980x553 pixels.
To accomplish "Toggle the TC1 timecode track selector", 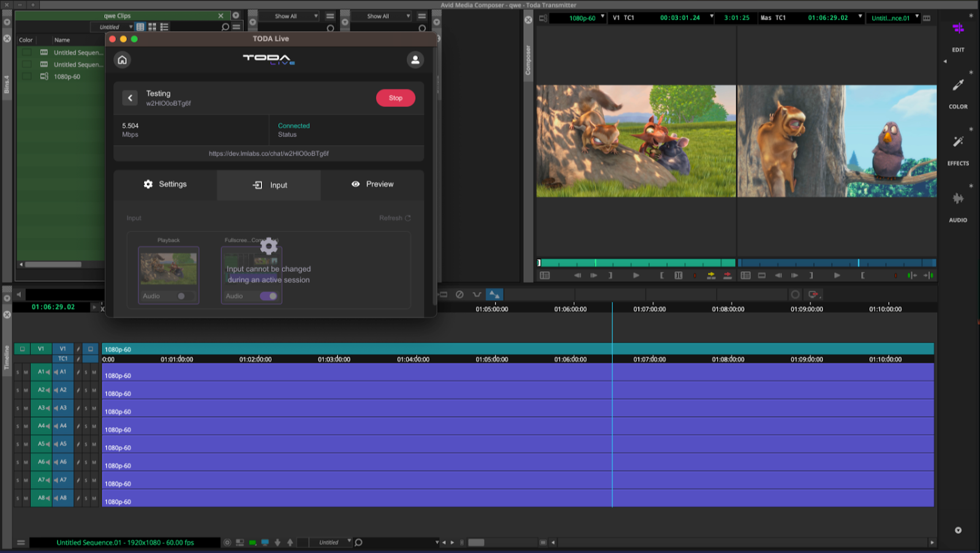I will [62, 359].
